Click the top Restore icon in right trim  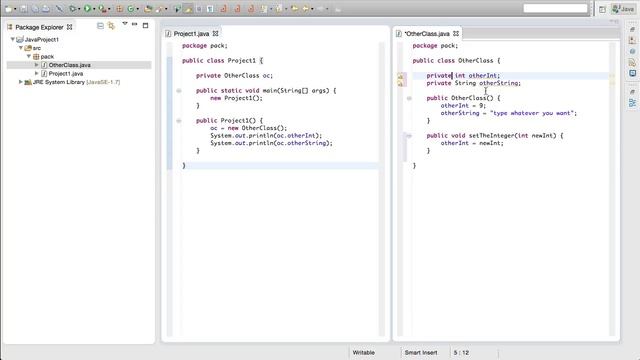pyautogui.click(x=632, y=29)
